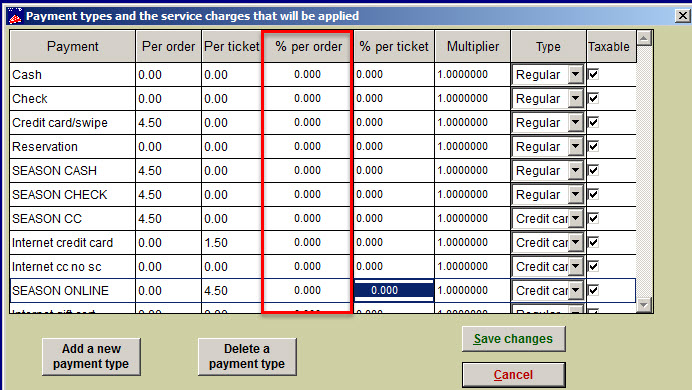The width and height of the screenshot is (692, 390).
Task: Edit % per order for Check row
Action: (x=308, y=98)
